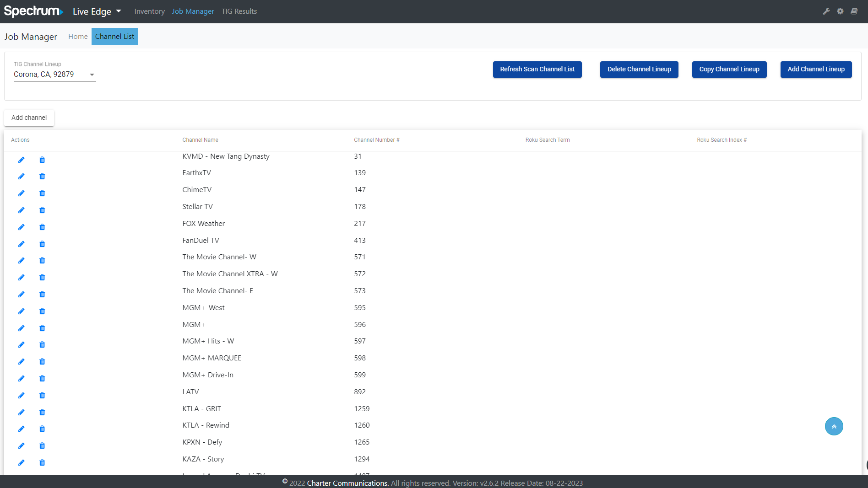Delete the FanDuel TV channel
The width and height of the screenshot is (868, 488).
coord(42,244)
